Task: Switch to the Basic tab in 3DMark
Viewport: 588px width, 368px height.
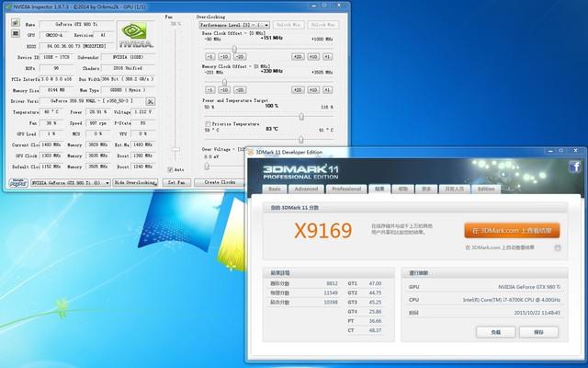Action: [x=275, y=189]
